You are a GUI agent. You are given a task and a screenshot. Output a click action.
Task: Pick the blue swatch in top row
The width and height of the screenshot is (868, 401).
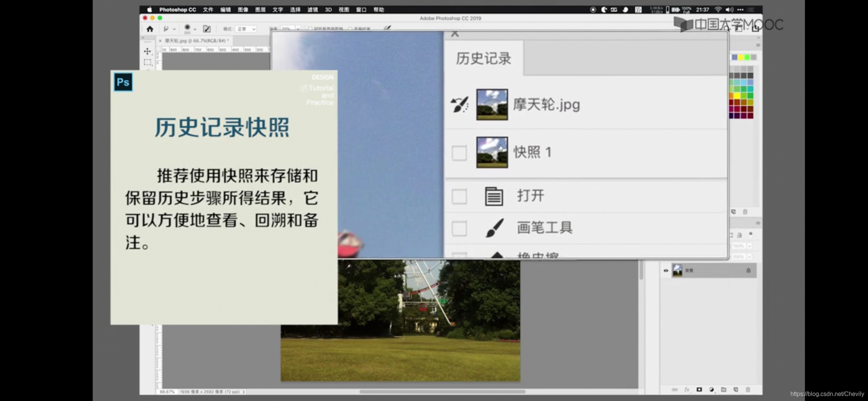(734, 57)
